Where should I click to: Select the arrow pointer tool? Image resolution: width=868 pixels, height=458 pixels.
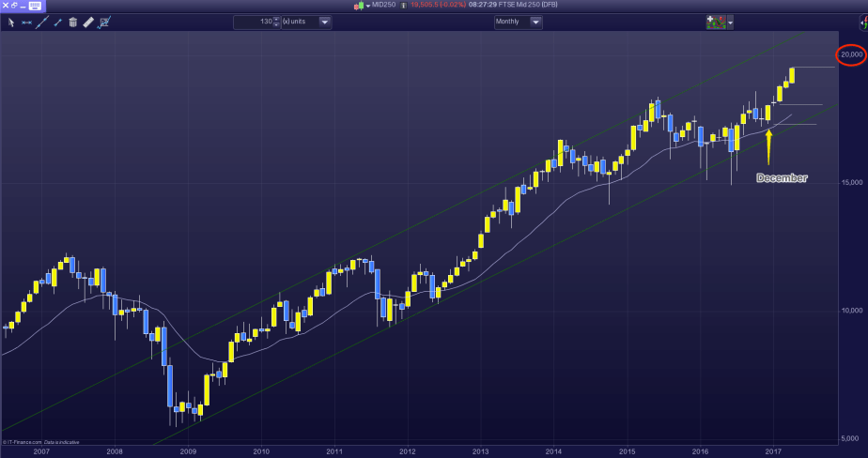point(8,23)
